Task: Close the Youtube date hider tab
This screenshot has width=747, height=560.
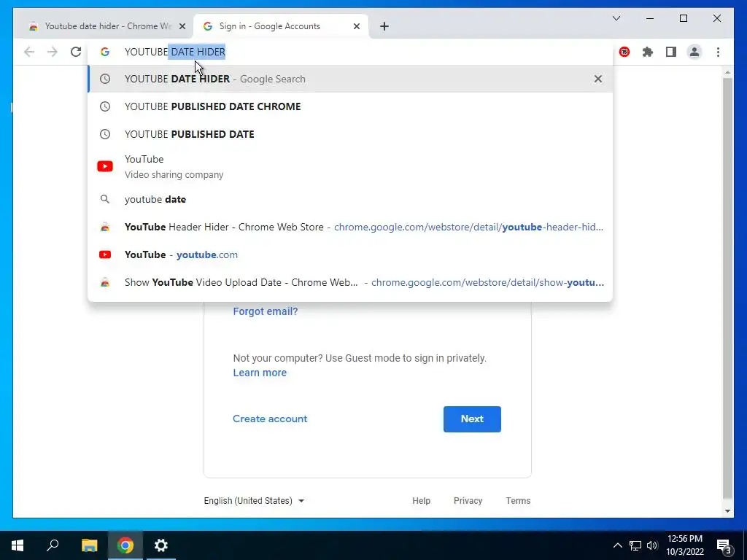Action: (182, 26)
